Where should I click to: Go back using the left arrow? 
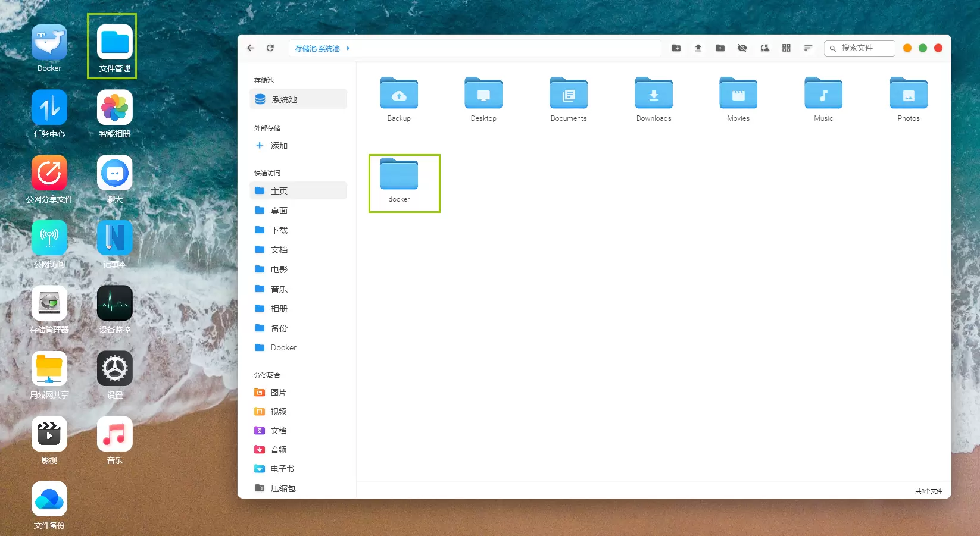251,48
